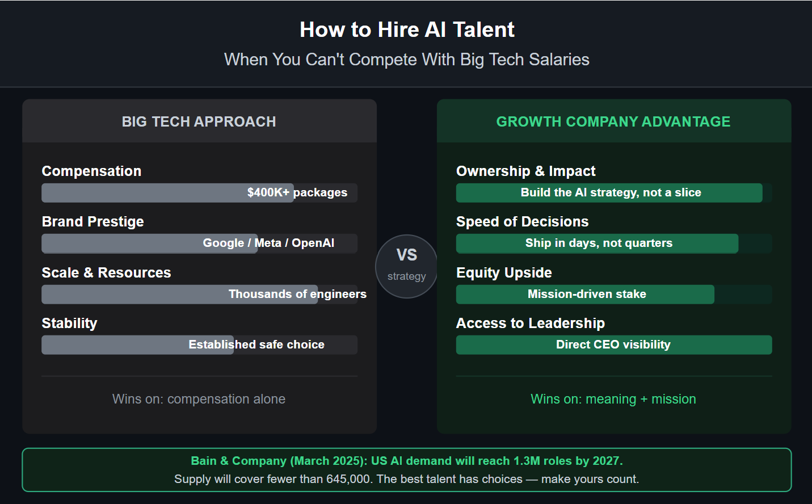Click the Thousands of engineers bar

pos(199,295)
